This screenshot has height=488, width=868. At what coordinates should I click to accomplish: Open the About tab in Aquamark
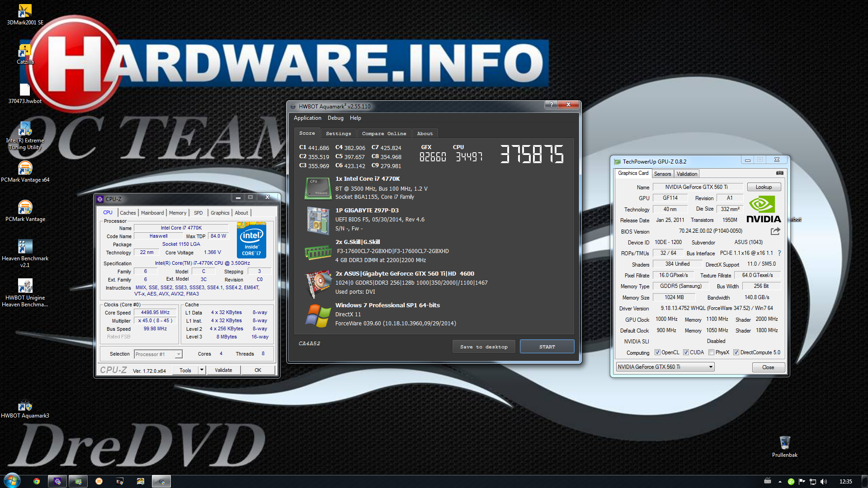point(425,133)
